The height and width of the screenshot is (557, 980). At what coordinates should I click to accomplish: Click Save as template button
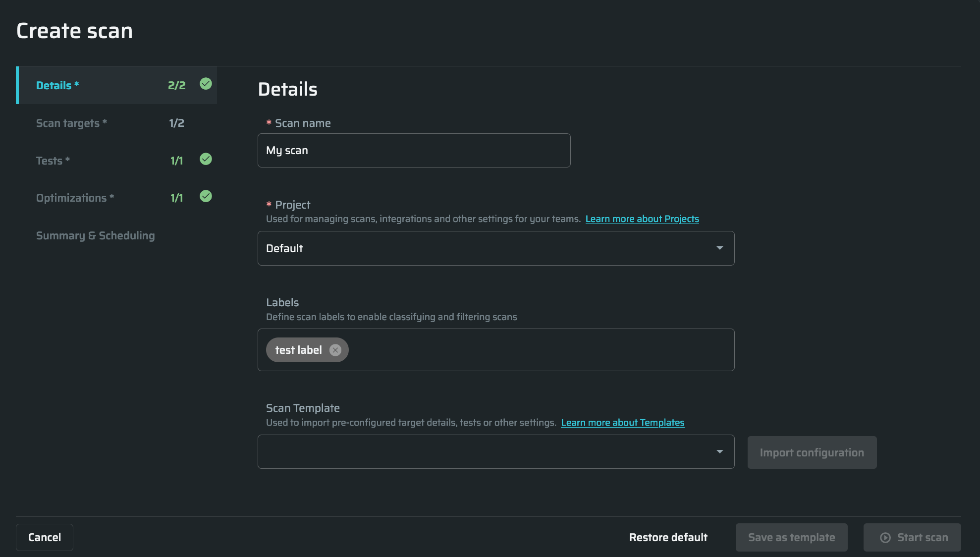791,537
